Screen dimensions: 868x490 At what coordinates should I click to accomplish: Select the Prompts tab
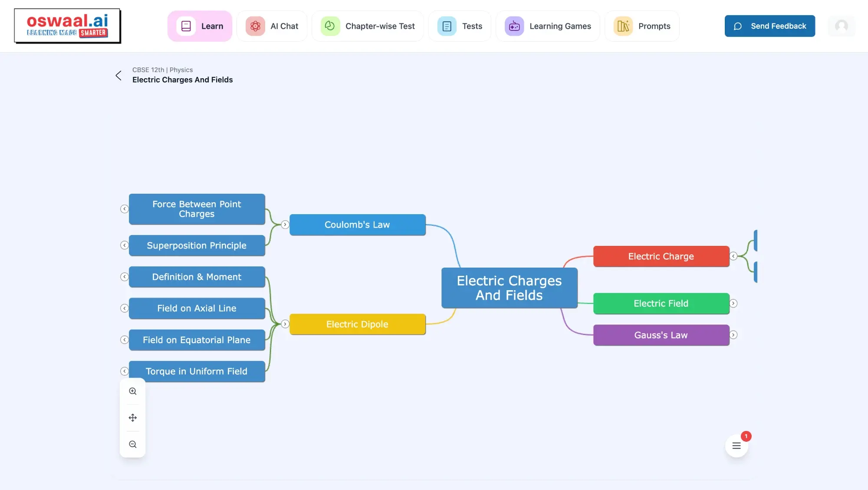click(642, 26)
